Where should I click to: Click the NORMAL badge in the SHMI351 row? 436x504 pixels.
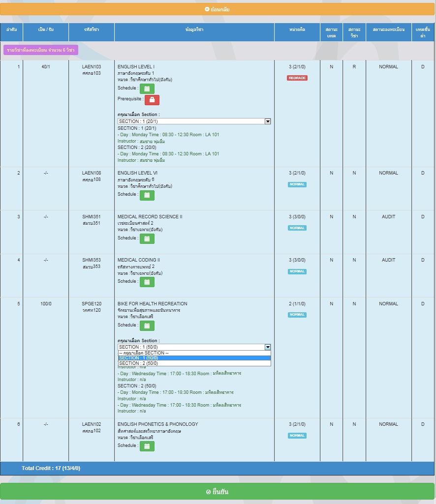click(x=297, y=228)
